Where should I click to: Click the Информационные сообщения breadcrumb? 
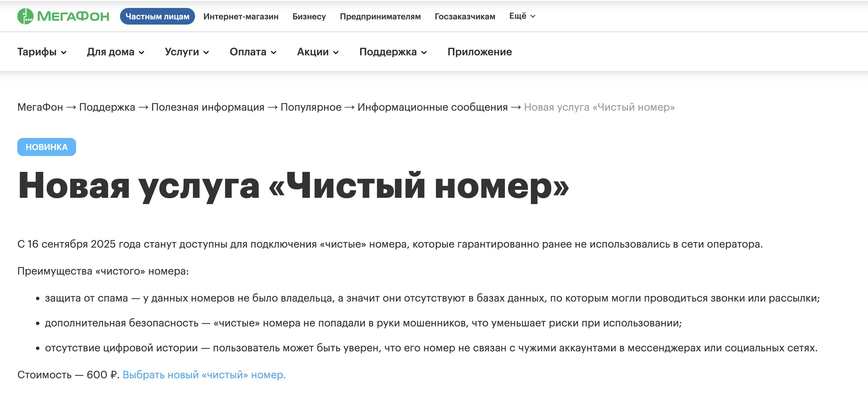coord(433,107)
